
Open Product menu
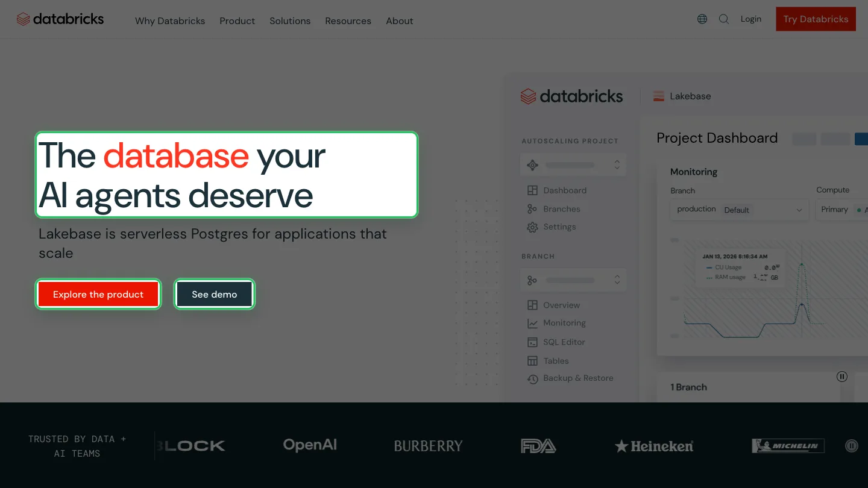pyautogui.click(x=237, y=20)
